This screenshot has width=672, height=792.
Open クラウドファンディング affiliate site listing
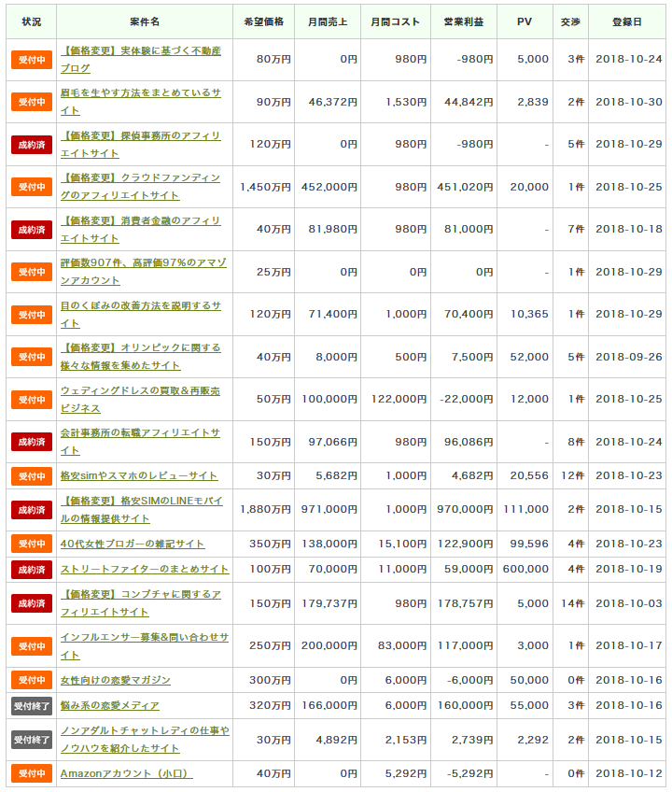(140, 178)
